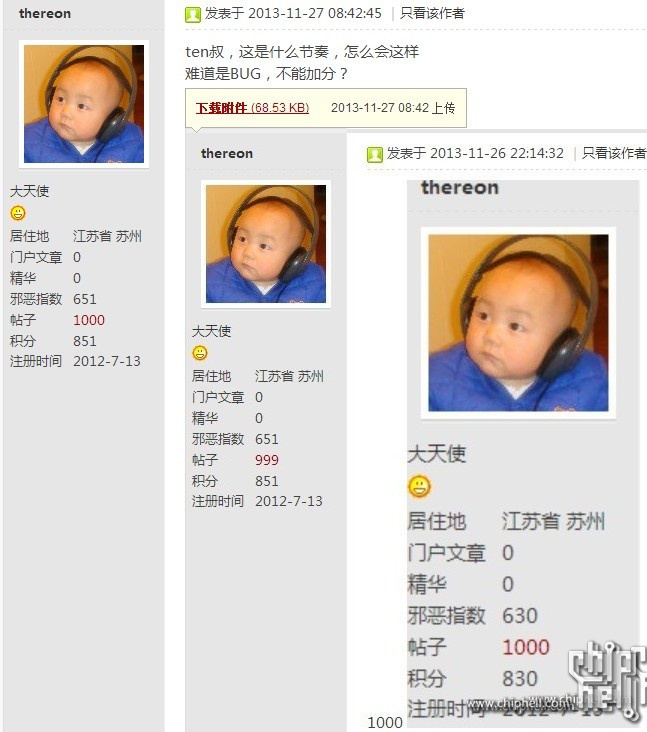Click the large thereon name in the nested screenshot
The image size is (647, 732).
point(460,188)
